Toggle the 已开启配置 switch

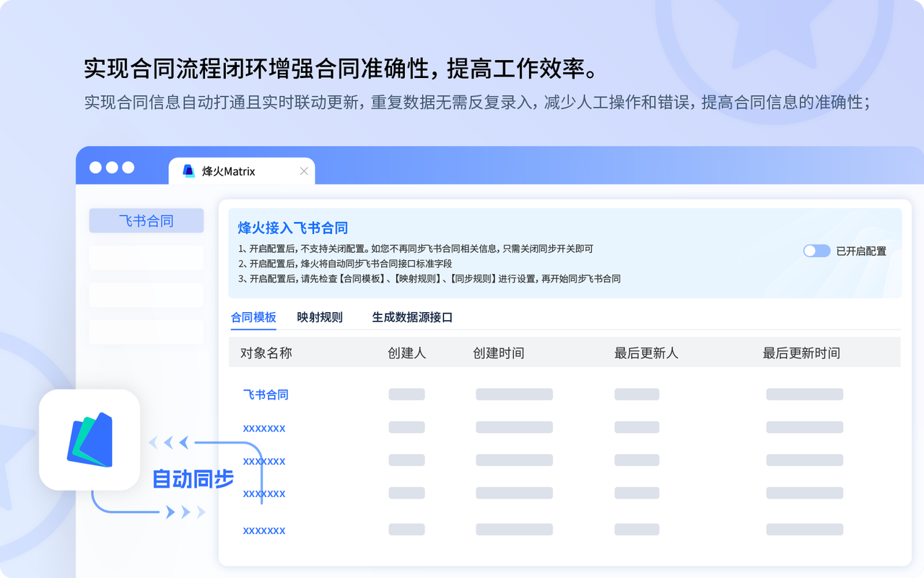816,251
